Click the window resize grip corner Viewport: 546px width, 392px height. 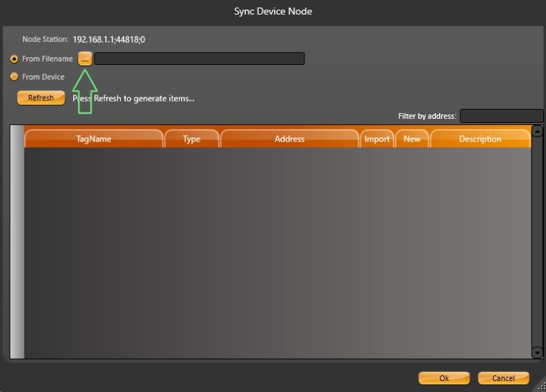pyautogui.click(x=541, y=387)
